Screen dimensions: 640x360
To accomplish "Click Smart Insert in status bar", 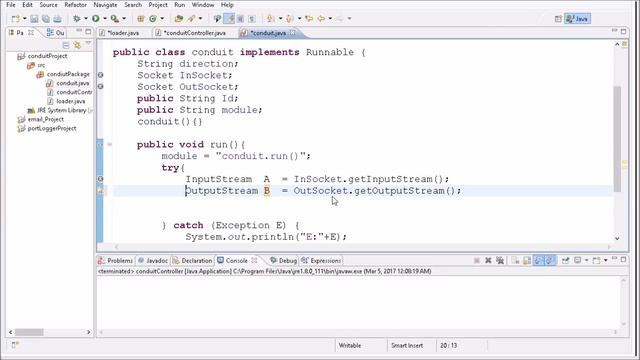I will point(407,345).
